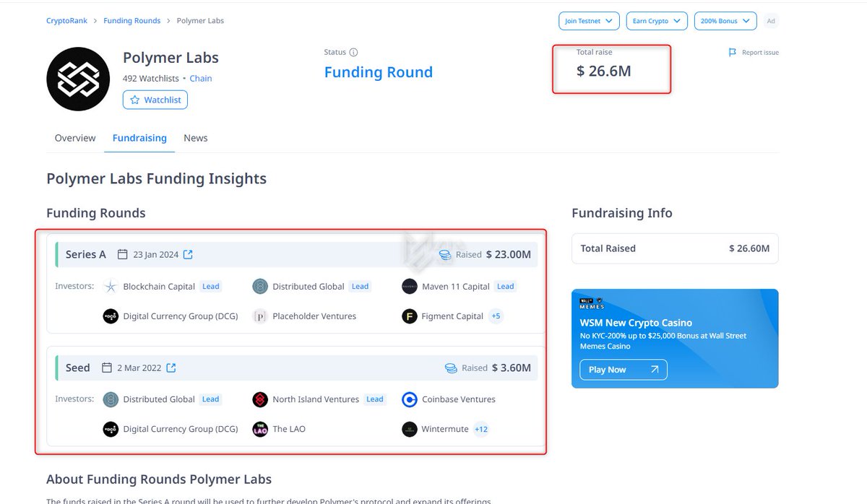The image size is (867, 504).
Task: Click the Seed round calendar icon
Action: [x=107, y=368]
